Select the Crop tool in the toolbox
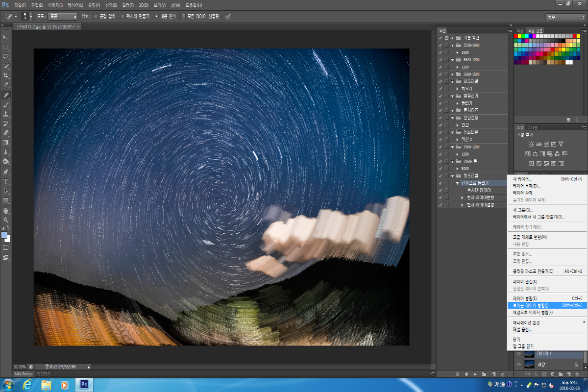 coord(6,75)
